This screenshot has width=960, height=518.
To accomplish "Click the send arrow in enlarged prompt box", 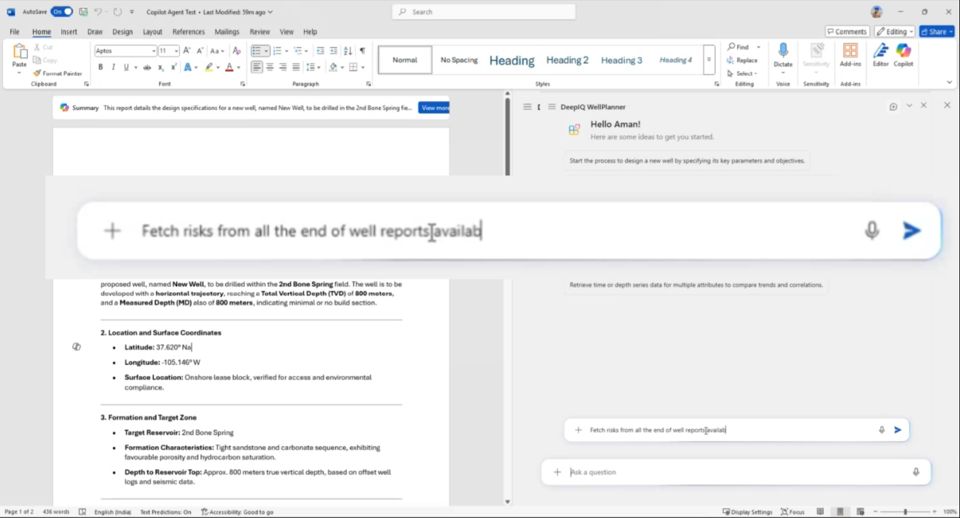I will click(911, 231).
